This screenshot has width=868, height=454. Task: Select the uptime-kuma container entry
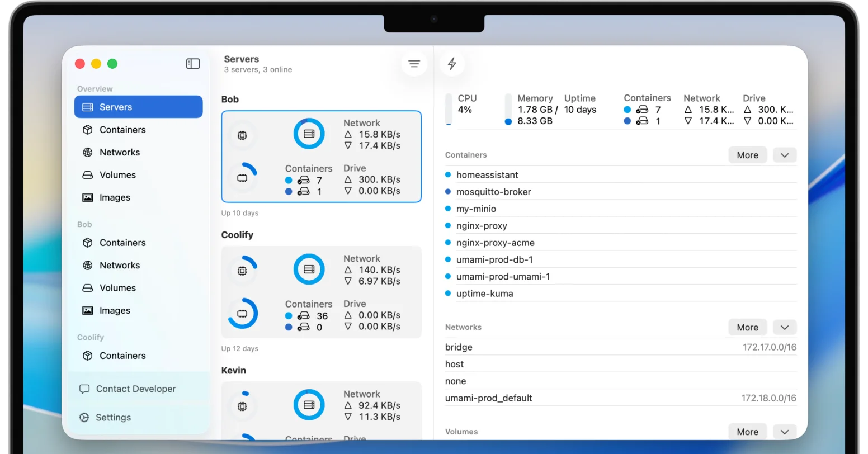tap(484, 293)
